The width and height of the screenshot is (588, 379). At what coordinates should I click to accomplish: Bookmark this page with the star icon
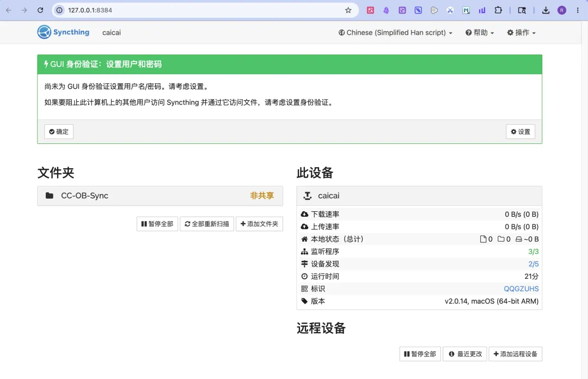tap(348, 10)
